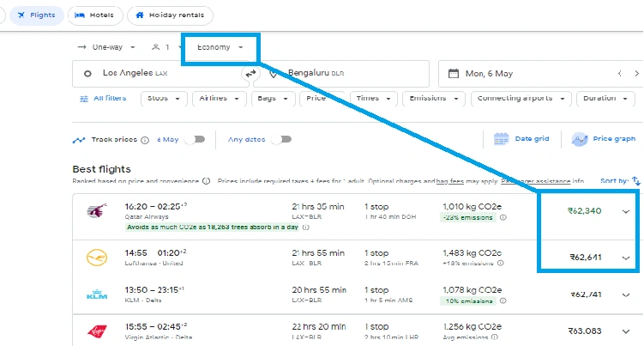
Task: Open the Emissions filter dropdown
Action: pos(434,99)
